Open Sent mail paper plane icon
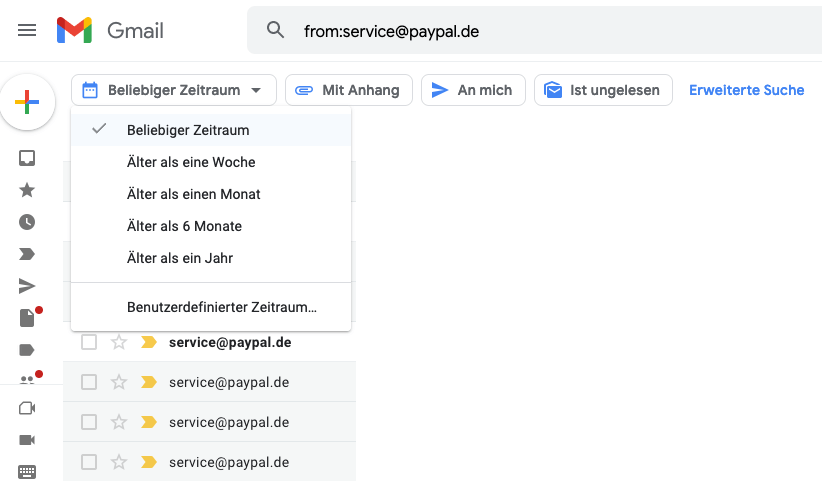This screenshot has height=481, width=822. (27, 286)
